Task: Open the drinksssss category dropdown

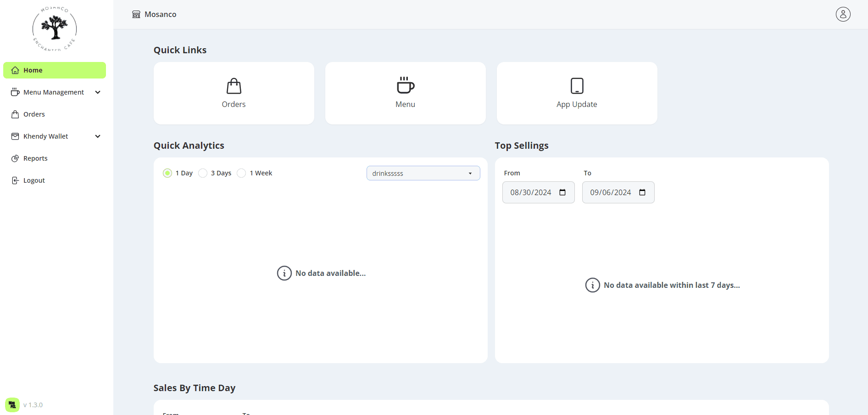Action: pyautogui.click(x=423, y=173)
